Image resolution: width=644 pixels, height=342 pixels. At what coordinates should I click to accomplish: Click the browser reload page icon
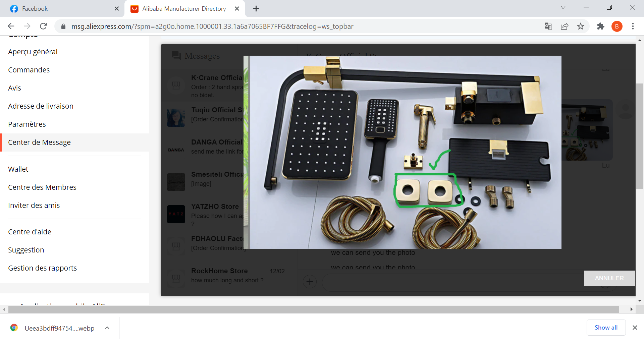coord(43,26)
